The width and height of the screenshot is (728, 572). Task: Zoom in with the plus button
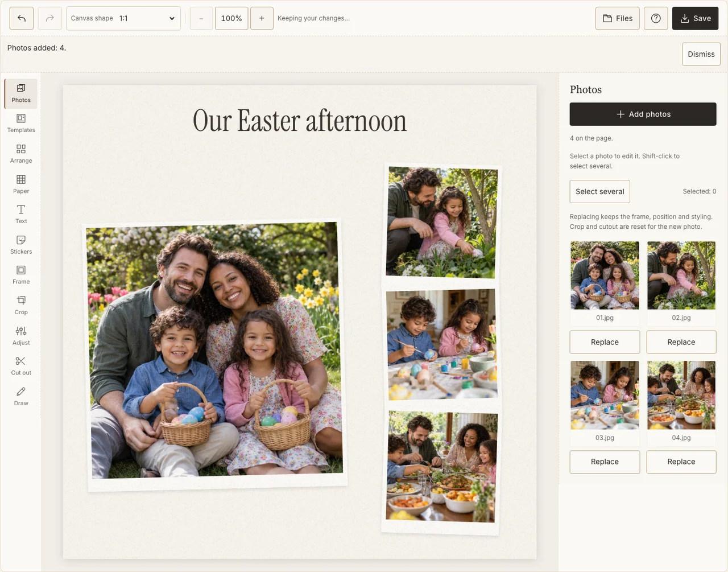[x=262, y=18]
